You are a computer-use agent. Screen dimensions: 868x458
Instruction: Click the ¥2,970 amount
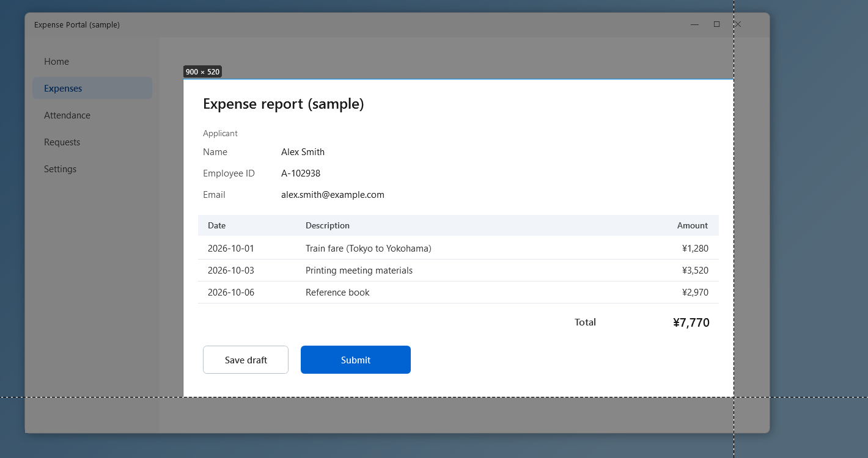pos(696,293)
